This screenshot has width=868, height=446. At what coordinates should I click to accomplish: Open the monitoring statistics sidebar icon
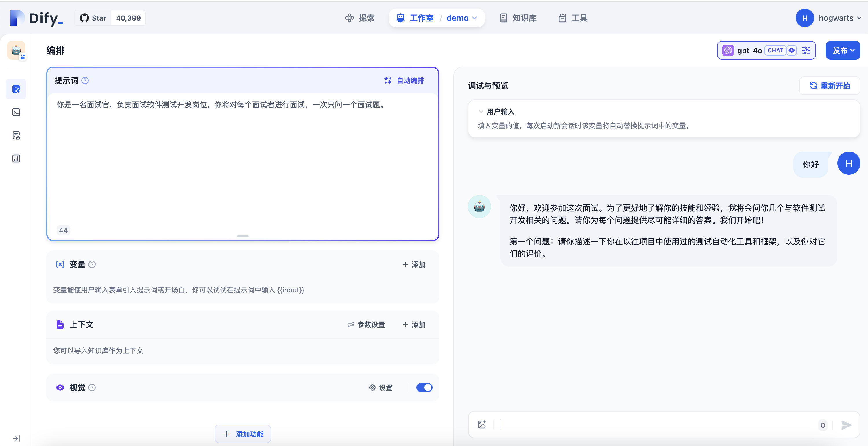[x=16, y=158]
